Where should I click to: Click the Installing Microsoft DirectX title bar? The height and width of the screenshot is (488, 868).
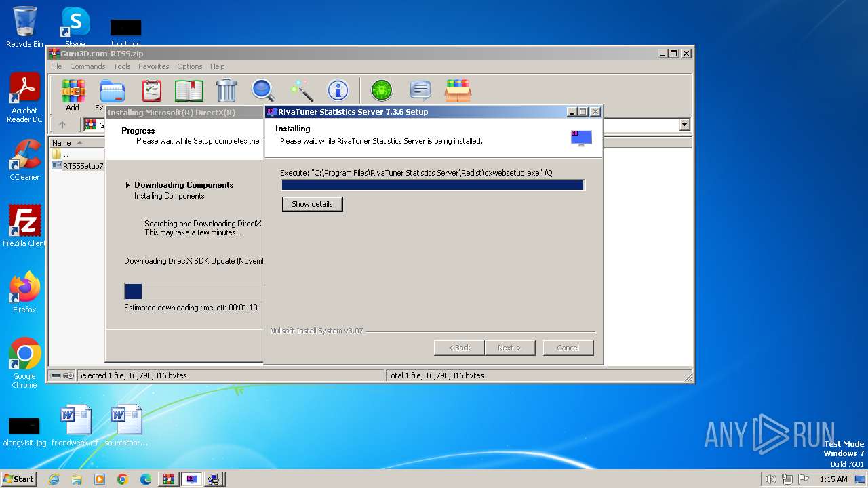point(184,113)
